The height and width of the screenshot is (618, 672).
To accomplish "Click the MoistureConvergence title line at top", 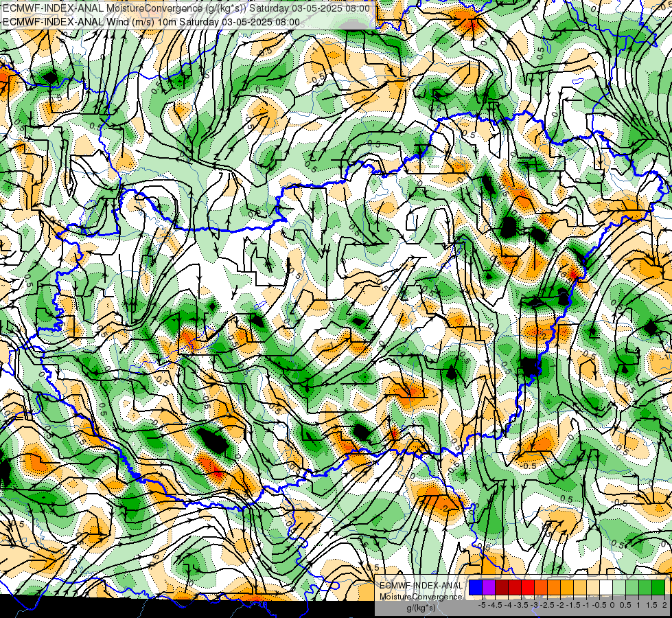I will pyautogui.click(x=187, y=8).
